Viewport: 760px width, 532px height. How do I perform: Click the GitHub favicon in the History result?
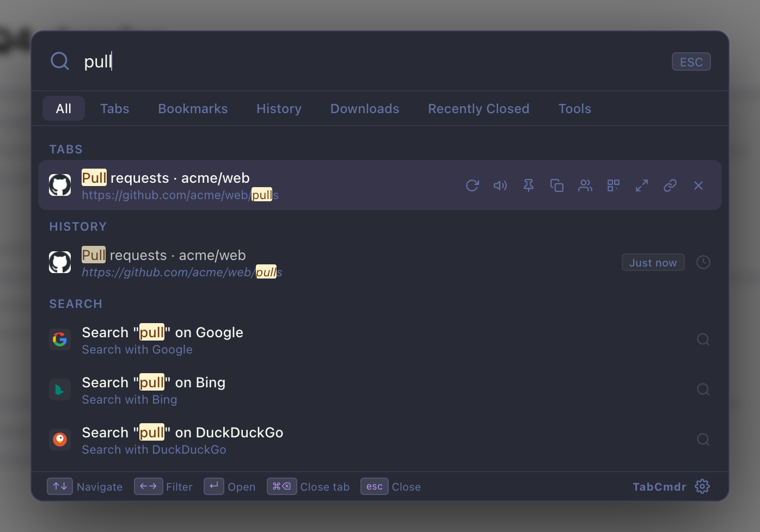click(x=60, y=262)
